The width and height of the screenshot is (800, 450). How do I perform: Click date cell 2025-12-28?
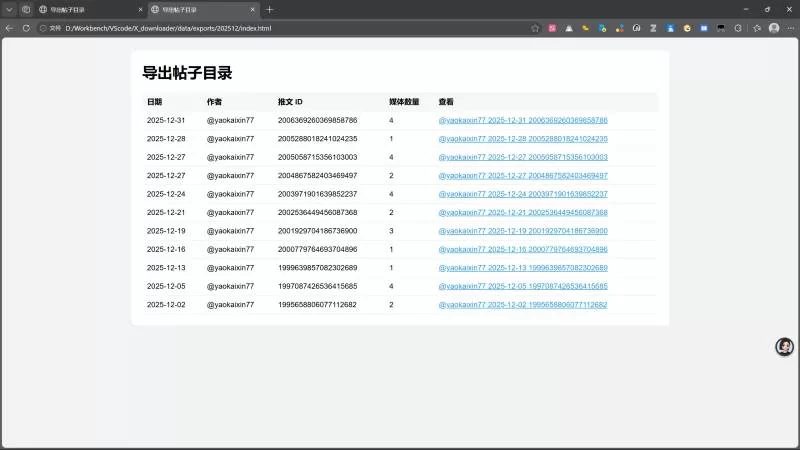click(166, 139)
